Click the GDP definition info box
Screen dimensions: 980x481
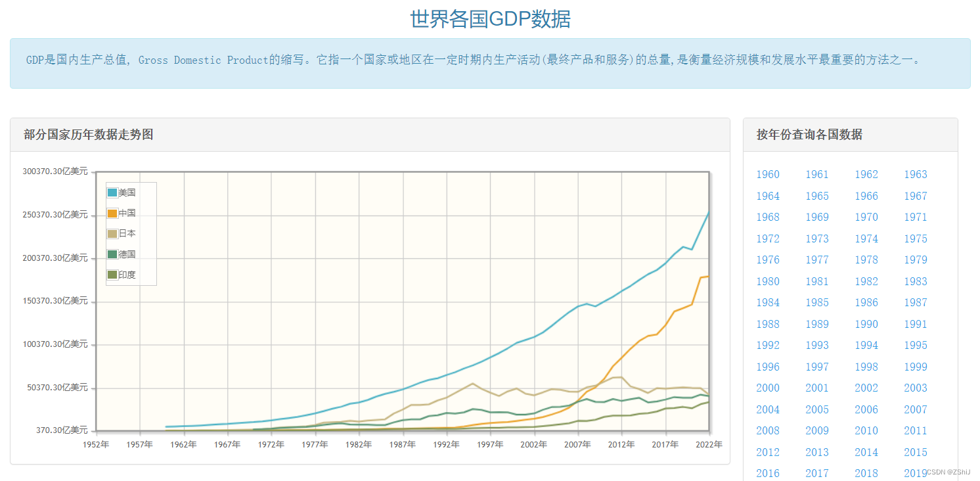[x=490, y=63]
